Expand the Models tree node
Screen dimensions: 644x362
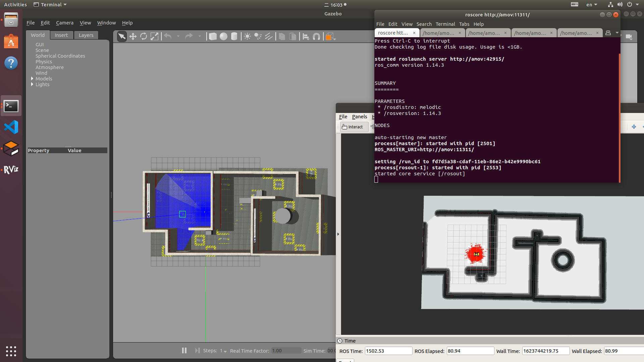[x=32, y=79]
